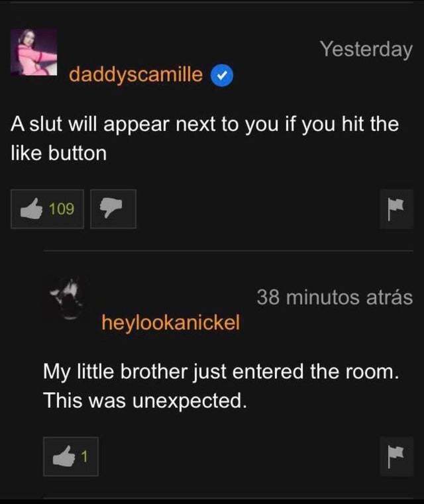
Task: Select the '38 minutos atrás' timestamp
Action: pos(335,297)
